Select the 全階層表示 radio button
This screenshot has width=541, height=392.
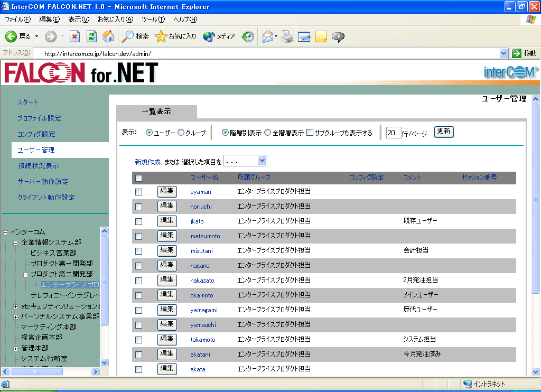(x=267, y=133)
